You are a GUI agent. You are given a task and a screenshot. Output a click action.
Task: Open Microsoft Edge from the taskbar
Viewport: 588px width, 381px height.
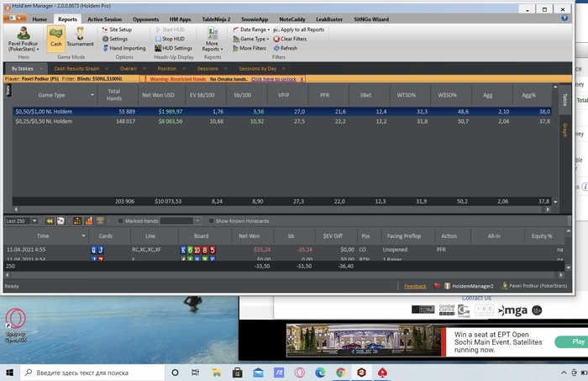click(320, 373)
